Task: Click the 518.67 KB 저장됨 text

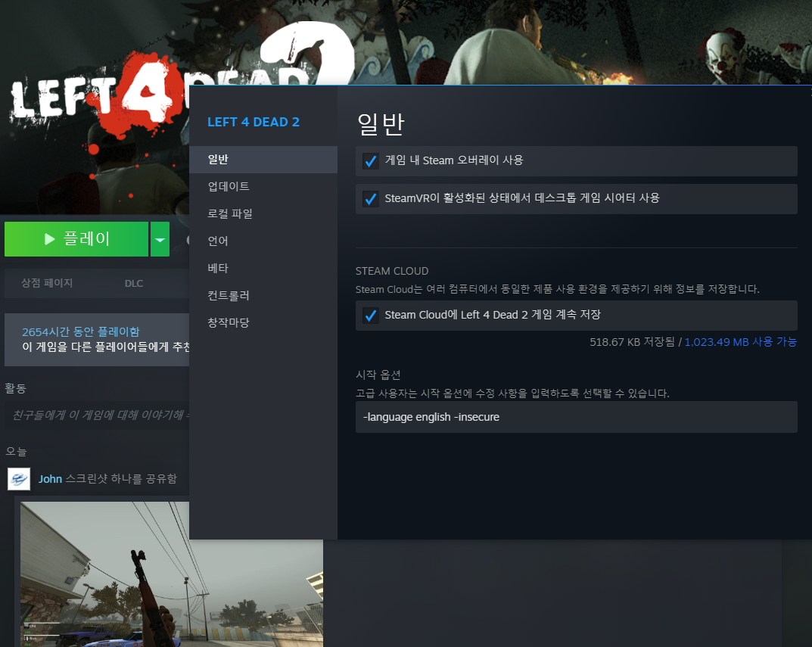Action: pos(633,342)
